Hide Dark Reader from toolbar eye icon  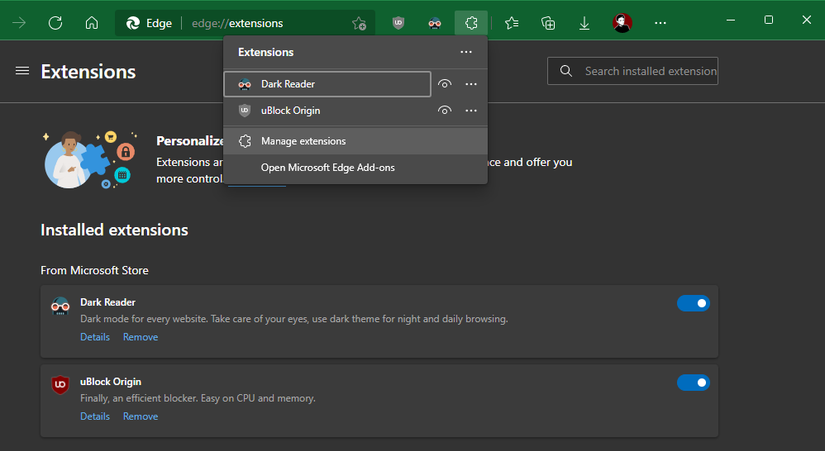[445, 84]
